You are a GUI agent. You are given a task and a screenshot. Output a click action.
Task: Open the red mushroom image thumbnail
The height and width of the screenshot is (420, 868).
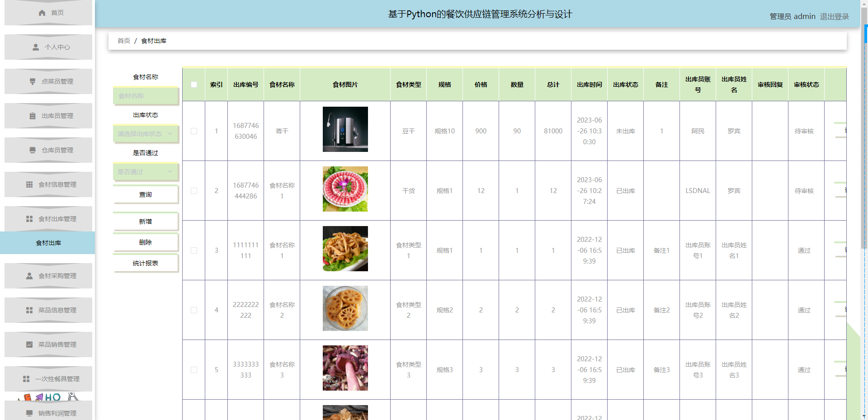coord(345,368)
